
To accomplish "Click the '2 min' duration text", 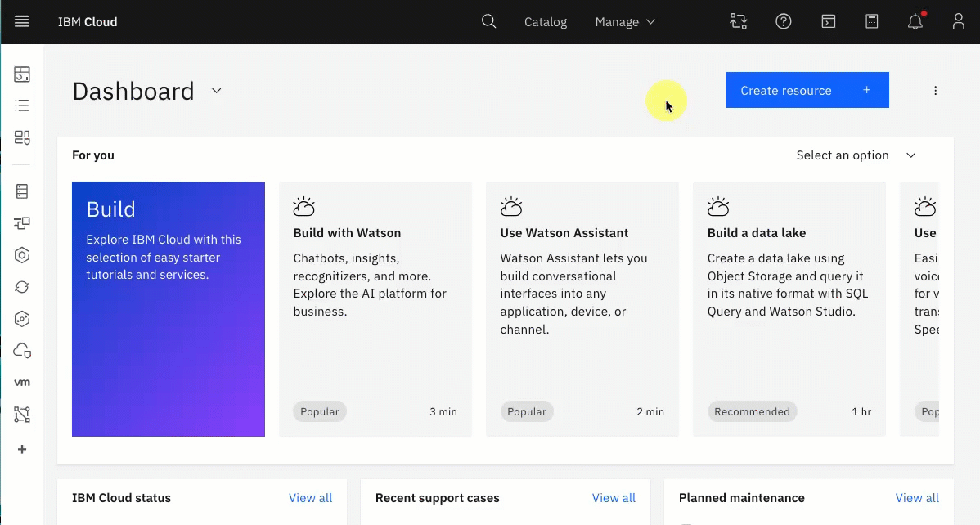I will coord(650,412).
